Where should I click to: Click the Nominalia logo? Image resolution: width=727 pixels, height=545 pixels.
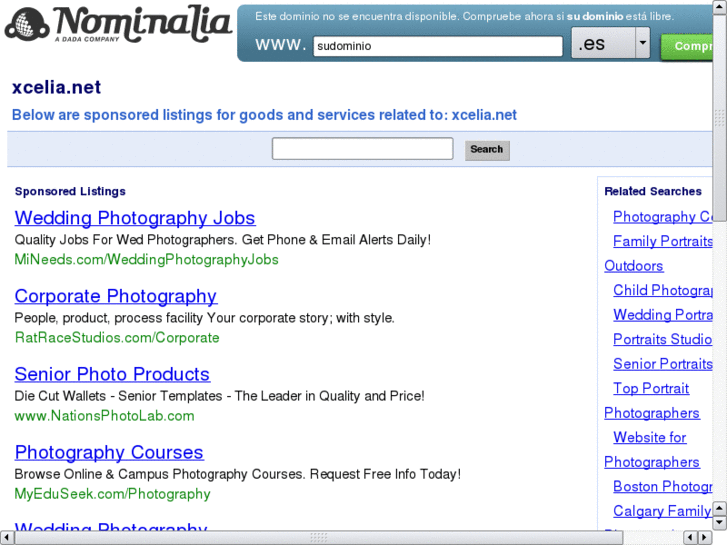118,24
